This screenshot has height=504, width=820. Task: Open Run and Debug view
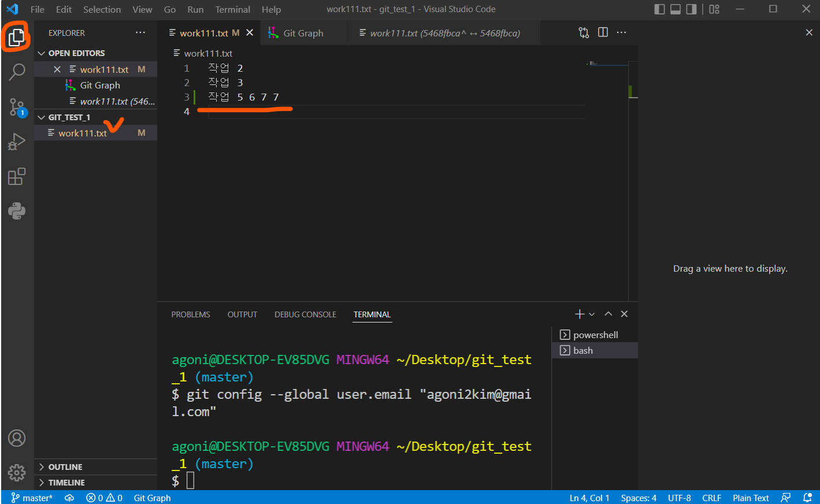coord(17,142)
